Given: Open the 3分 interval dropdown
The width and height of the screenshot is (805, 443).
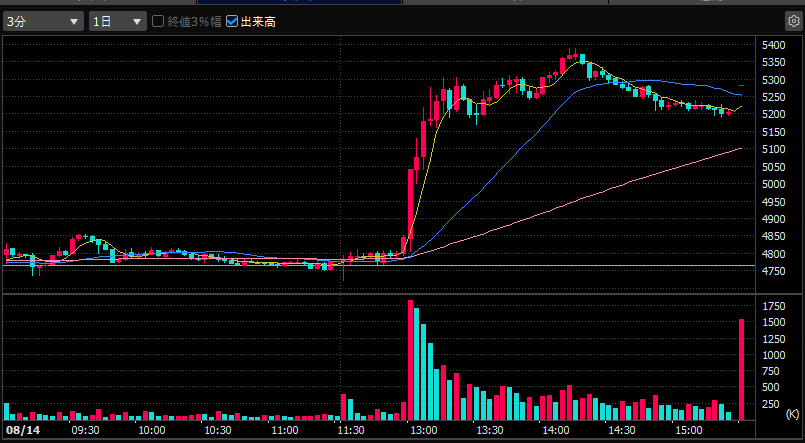Looking at the screenshot, I should (43, 22).
